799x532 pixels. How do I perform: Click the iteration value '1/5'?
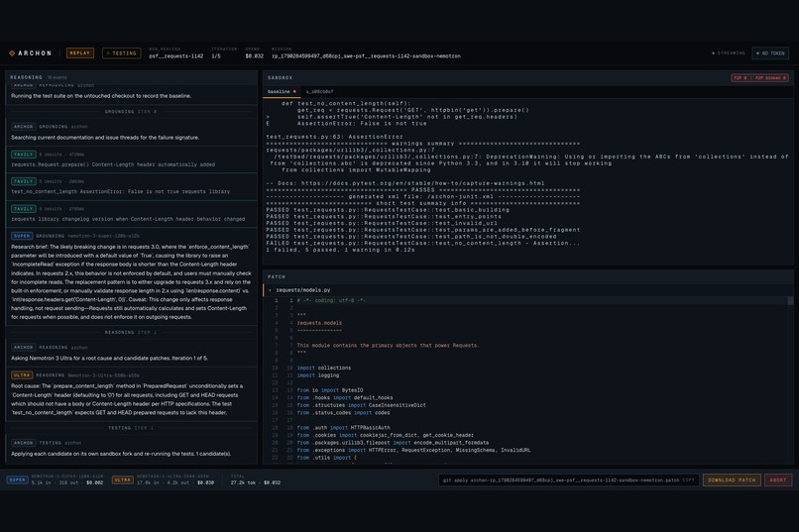[x=216, y=56]
